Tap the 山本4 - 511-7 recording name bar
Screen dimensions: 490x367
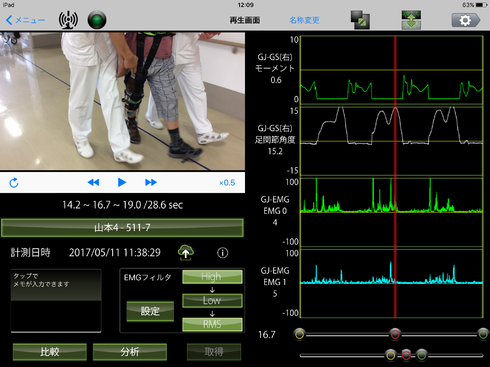(122, 228)
